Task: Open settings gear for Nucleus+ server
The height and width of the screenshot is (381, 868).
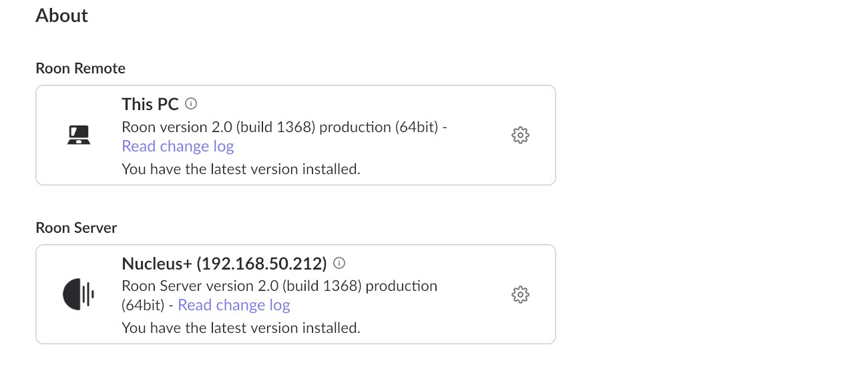Action: click(x=520, y=294)
